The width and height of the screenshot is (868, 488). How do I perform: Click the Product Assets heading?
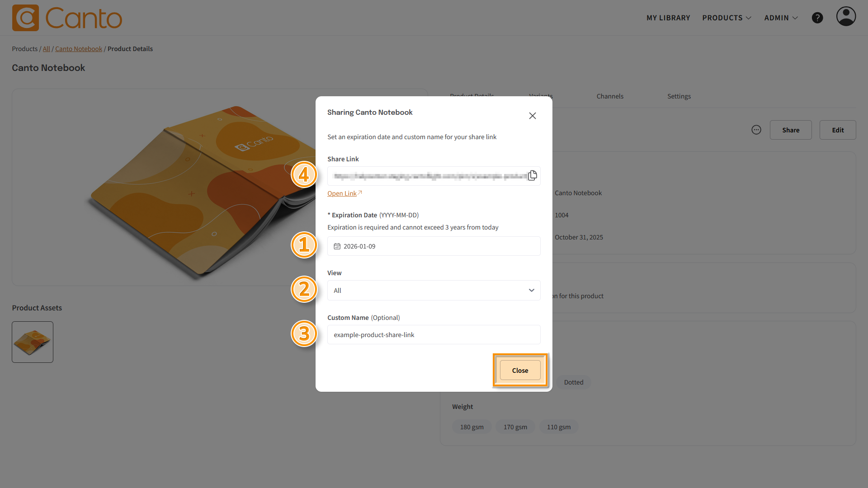coord(37,308)
